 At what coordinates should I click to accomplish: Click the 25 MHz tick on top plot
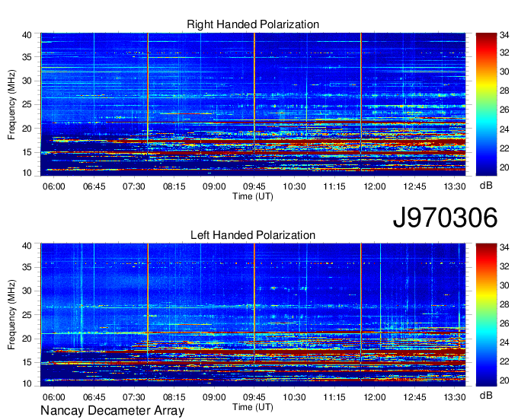27,104
